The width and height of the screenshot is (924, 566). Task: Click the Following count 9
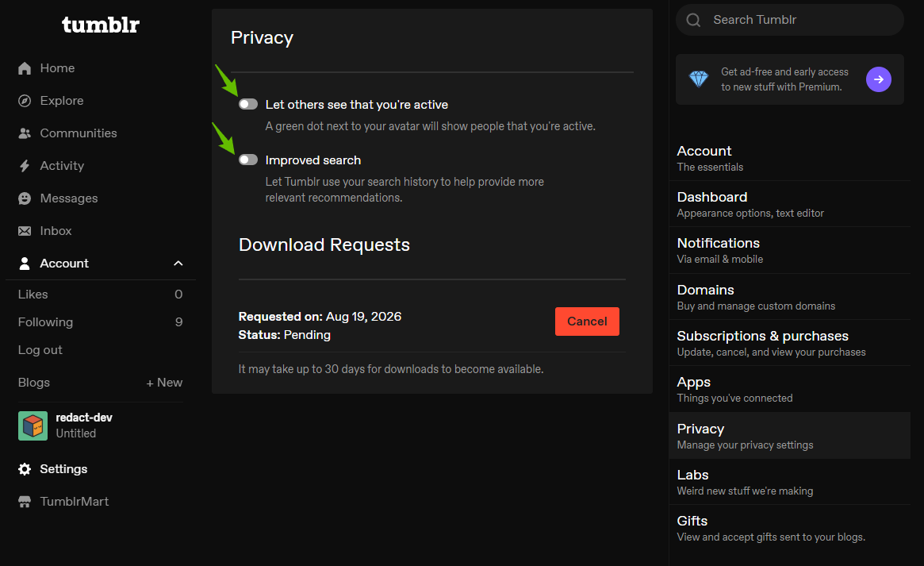click(178, 322)
